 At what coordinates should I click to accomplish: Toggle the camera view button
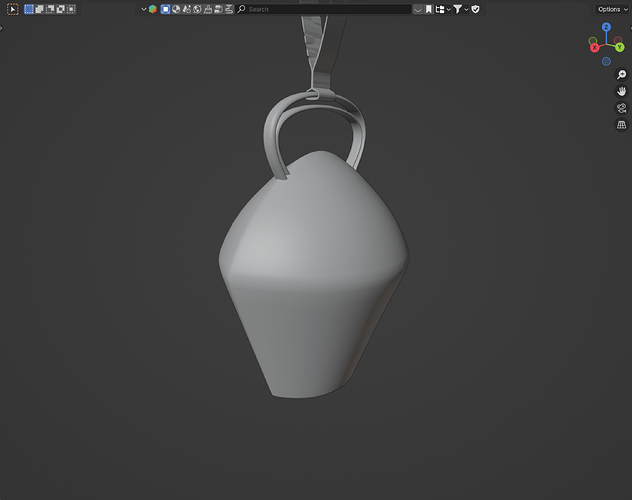622,108
